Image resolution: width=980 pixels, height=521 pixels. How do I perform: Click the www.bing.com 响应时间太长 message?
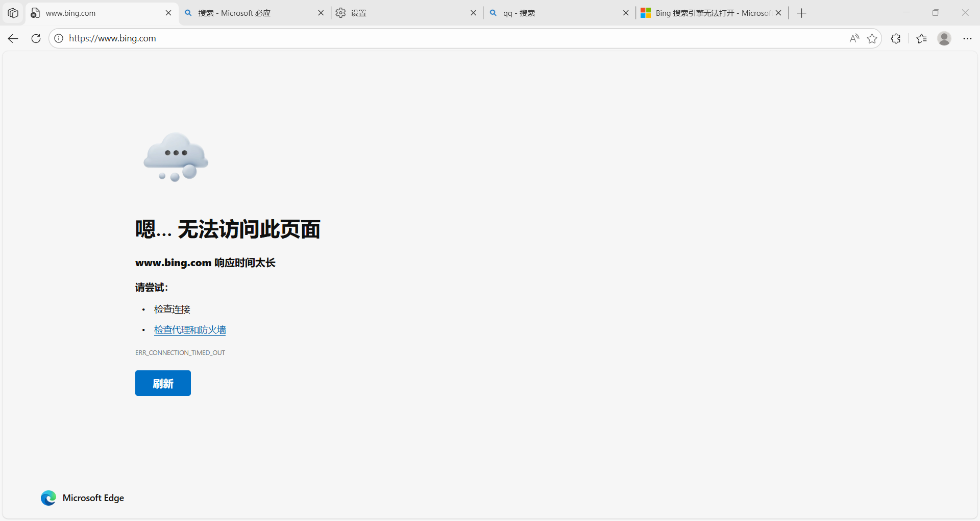point(205,263)
